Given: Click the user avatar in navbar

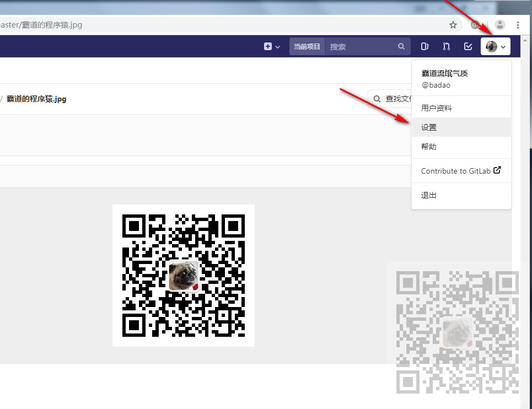Looking at the screenshot, I should [491, 46].
